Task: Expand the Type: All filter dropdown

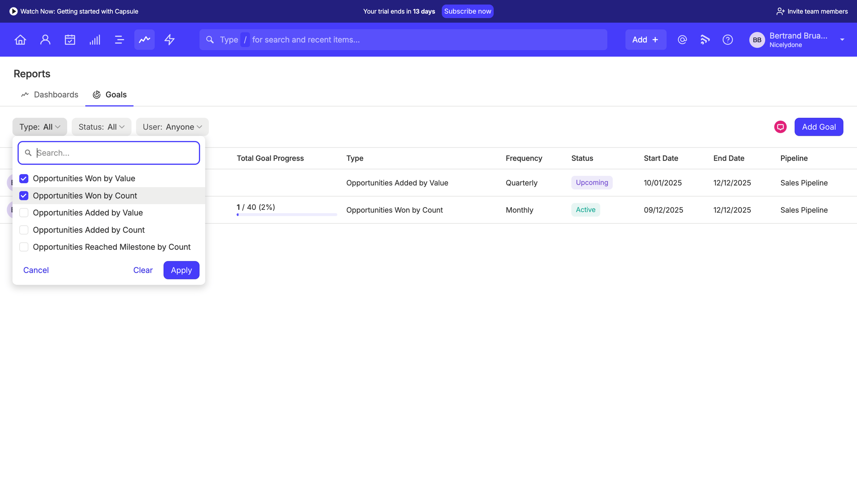Action: point(40,127)
